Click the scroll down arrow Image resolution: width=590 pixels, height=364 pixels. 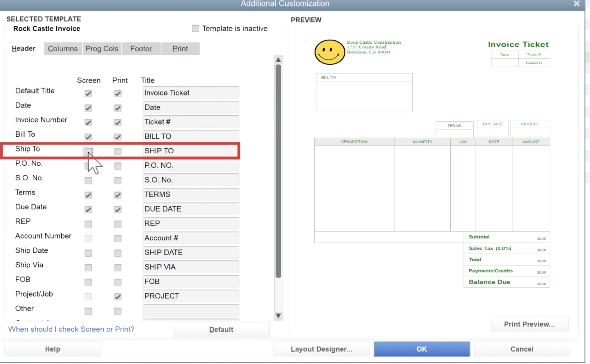click(278, 316)
